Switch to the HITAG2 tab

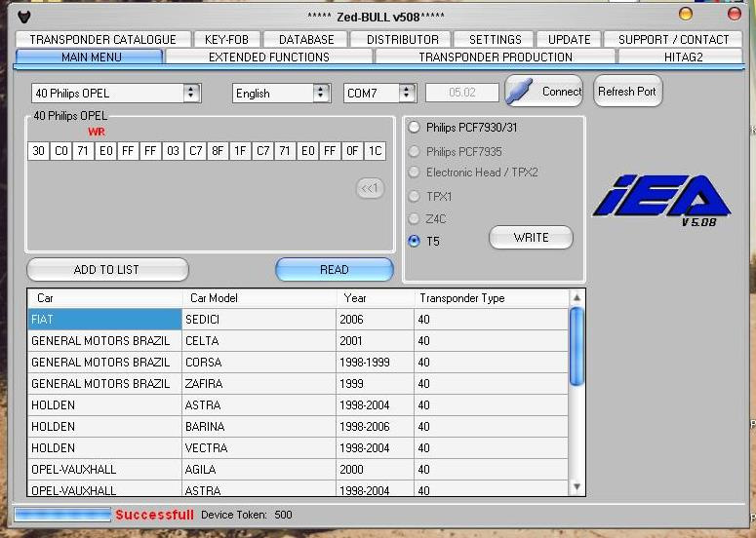click(x=682, y=58)
